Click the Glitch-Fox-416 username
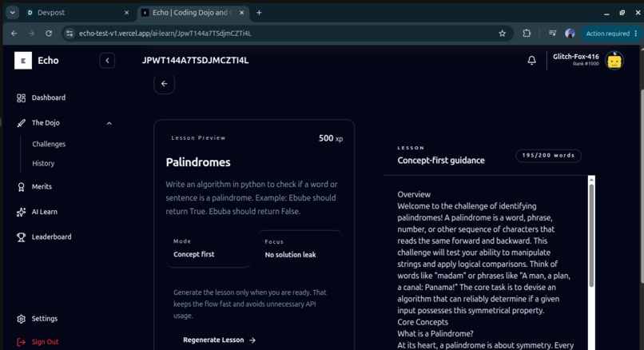 (576, 57)
